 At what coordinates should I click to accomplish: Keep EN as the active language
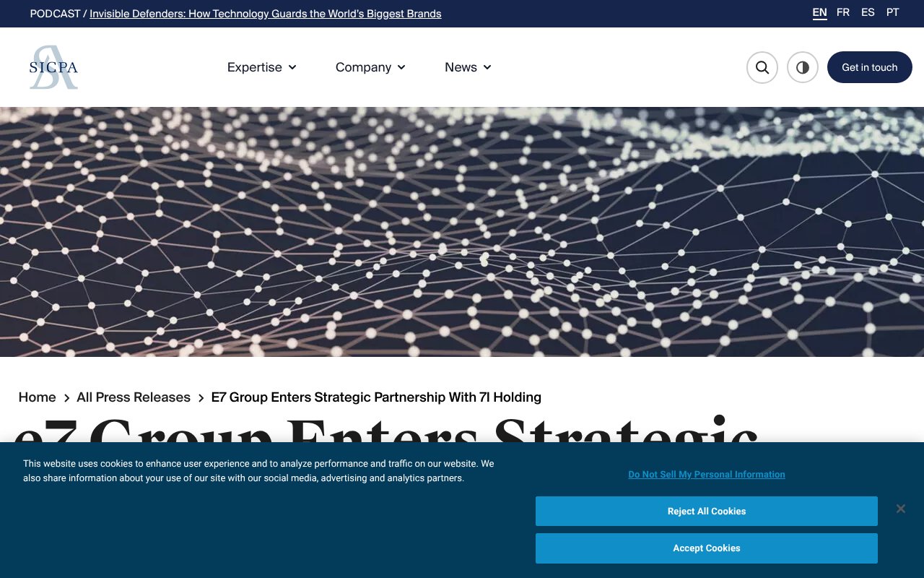click(x=819, y=12)
